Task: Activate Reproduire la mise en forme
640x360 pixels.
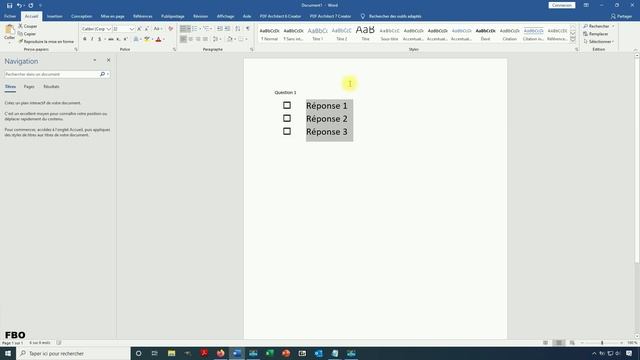Action: (46, 42)
